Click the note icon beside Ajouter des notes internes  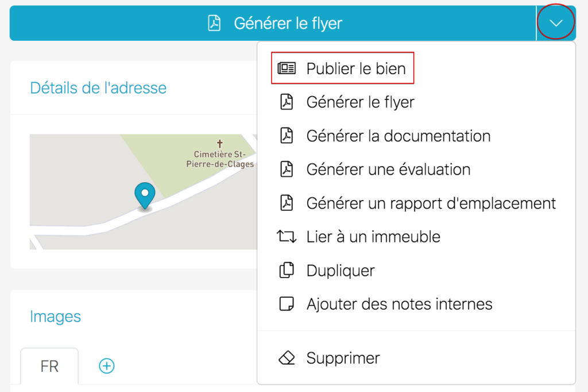287,304
